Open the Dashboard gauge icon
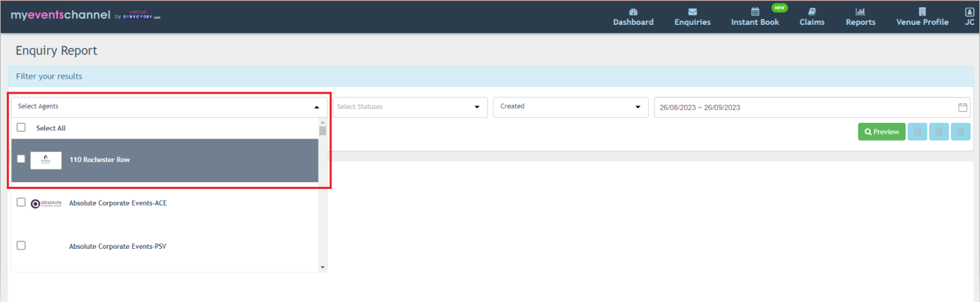Image resolution: width=980 pixels, height=302 pixels. click(x=632, y=11)
